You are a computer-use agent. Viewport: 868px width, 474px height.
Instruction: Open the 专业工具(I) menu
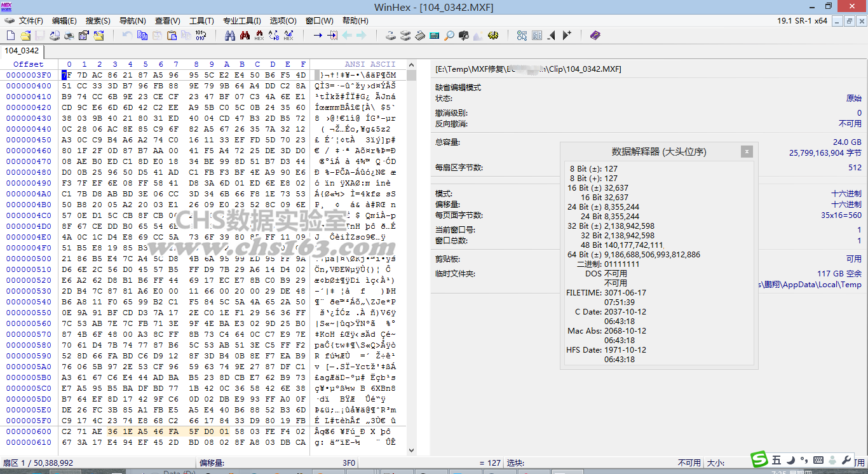(x=242, y=21)
